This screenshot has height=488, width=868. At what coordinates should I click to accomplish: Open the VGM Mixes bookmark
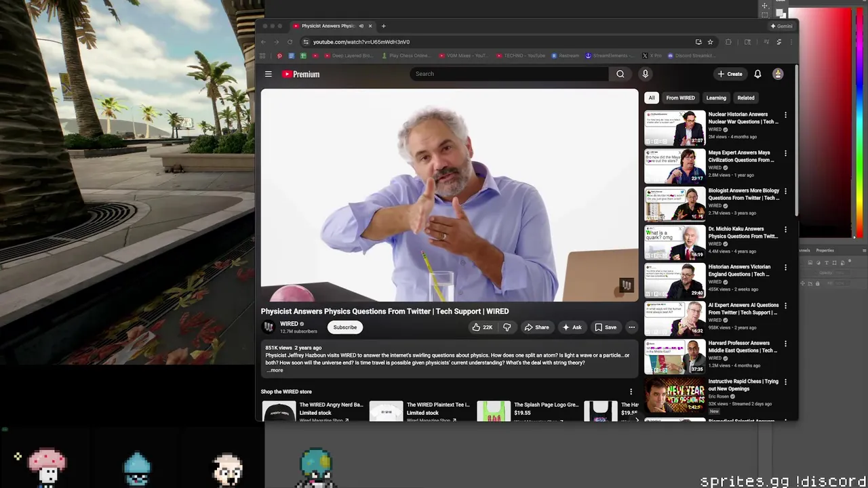click(463, 56)
